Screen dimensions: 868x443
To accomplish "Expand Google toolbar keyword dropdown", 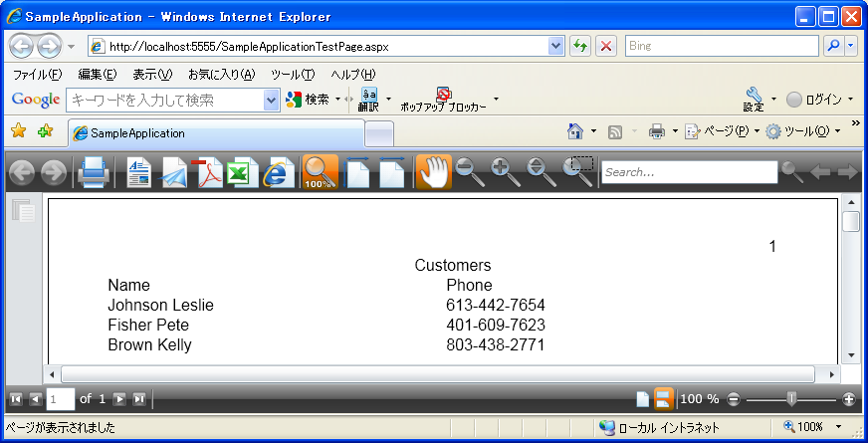I will (271, 101).
